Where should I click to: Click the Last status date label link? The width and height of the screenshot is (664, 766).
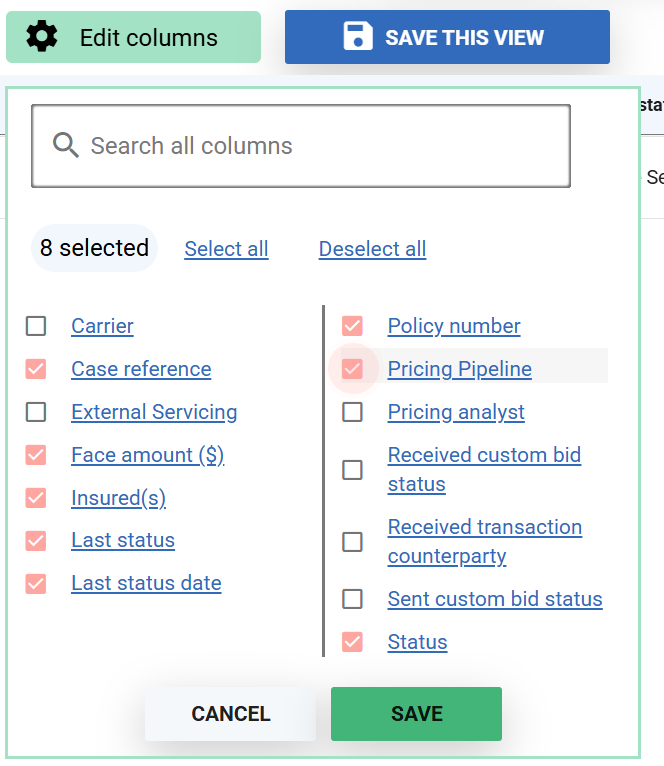(x=146, y=583)
